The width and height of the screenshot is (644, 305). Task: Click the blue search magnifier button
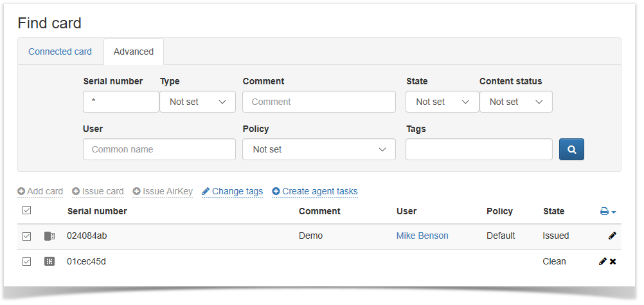(571, 149)
